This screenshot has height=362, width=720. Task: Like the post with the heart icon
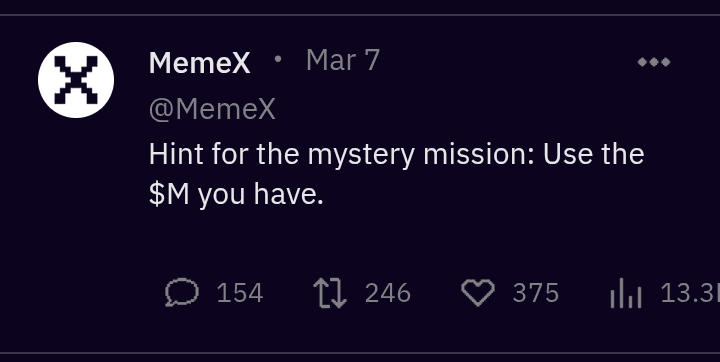pyautogui.click(x=478, y=293)
